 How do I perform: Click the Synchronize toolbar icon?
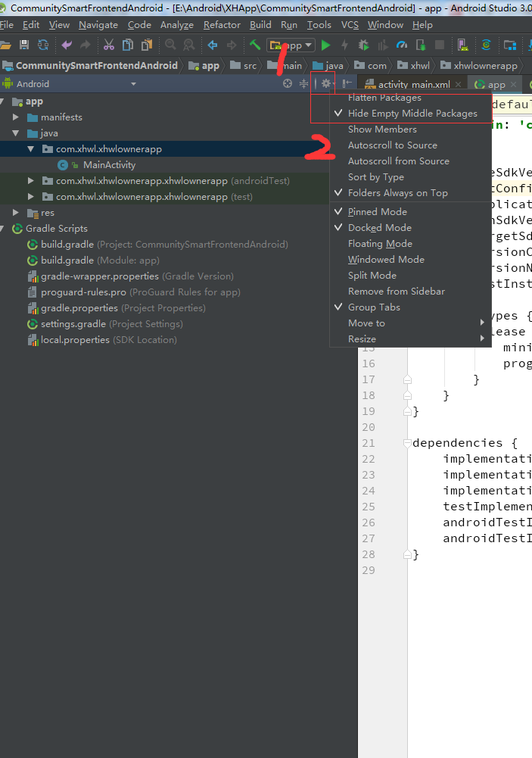tap(43, 45)
